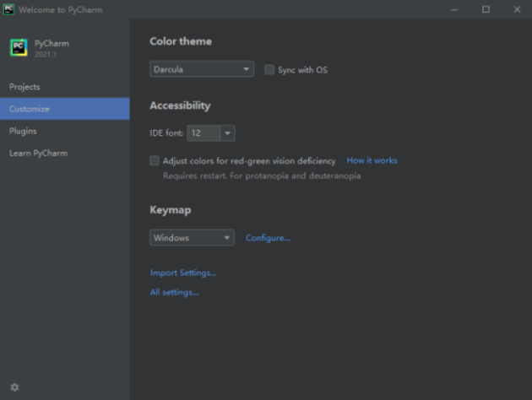Click the PyCharm title bar app icon
The height and width of the screenshot is (400, 532).
coord(8,9)
